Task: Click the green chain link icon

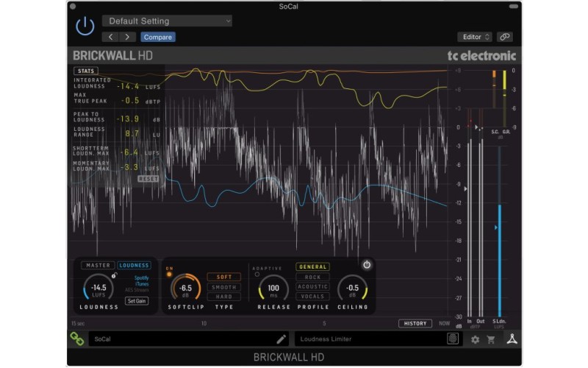Action: (77, 339)
